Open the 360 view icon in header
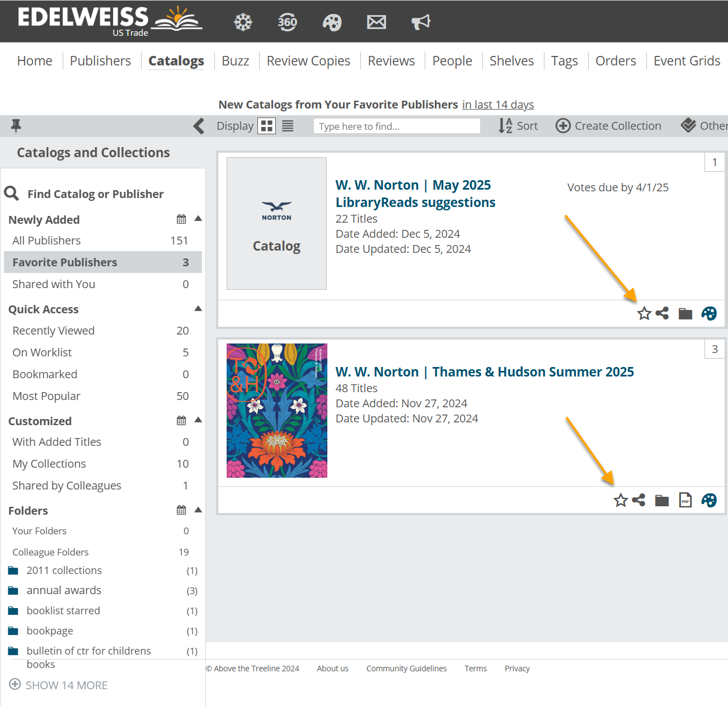This screenshot has height=706, width=728. [287, 22]
